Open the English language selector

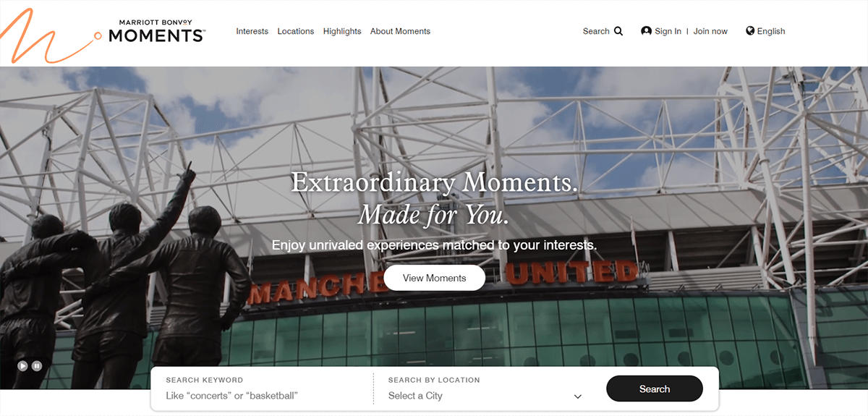pyautogui.click(x=765, y=31)
